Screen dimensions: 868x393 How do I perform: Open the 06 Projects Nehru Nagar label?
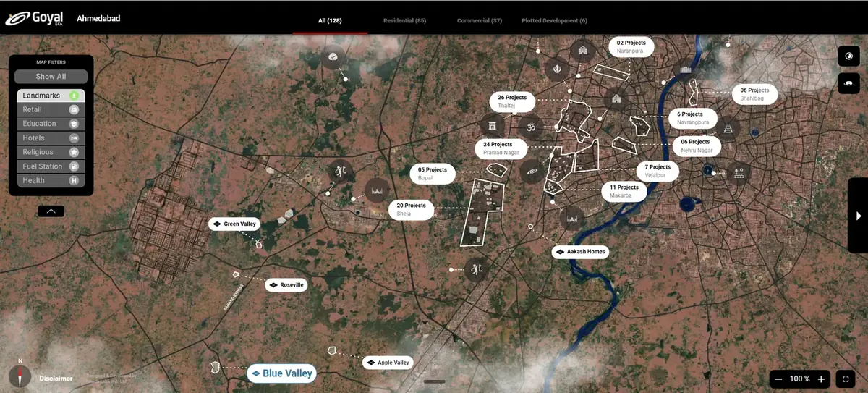tap(696, 146)
